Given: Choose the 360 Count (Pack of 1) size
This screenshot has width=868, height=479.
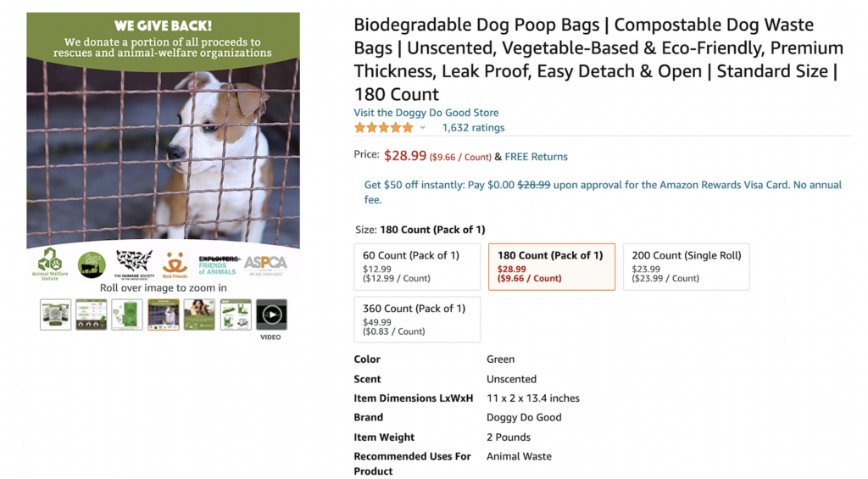Looking at the screenshot, I should pos(417,320).
